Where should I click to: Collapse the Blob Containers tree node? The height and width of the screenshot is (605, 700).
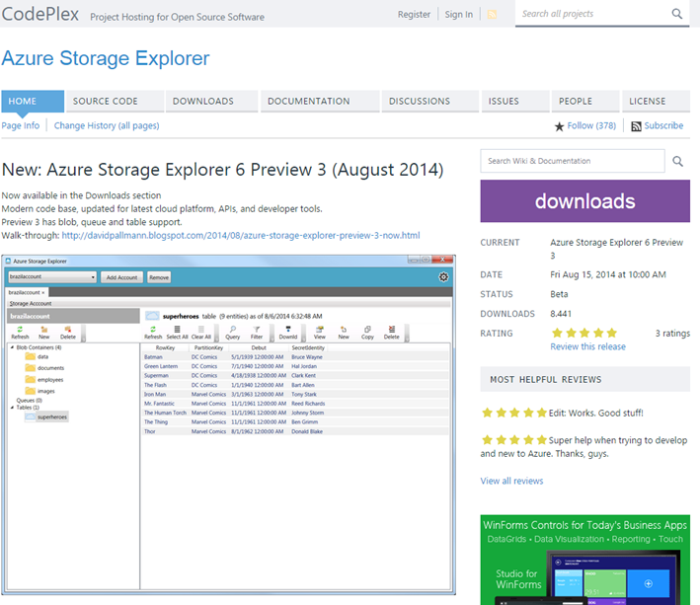[12, 347]
